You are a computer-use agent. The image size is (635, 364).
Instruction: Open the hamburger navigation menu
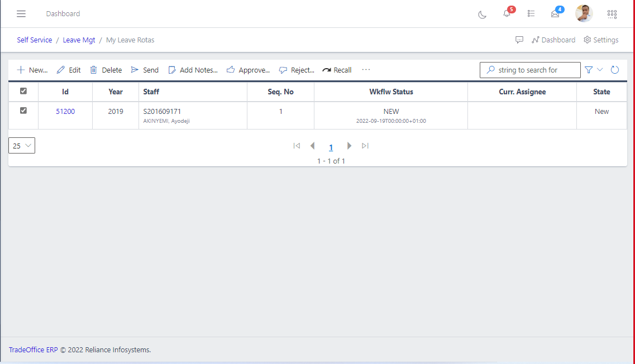pyautogui.click(x=21, y=13)
